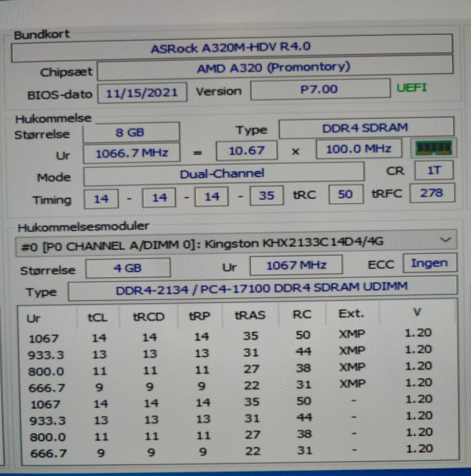This screenshot has height=476, width=471.
Task: Click the BIOS-dato label
Action: [60, 95]
